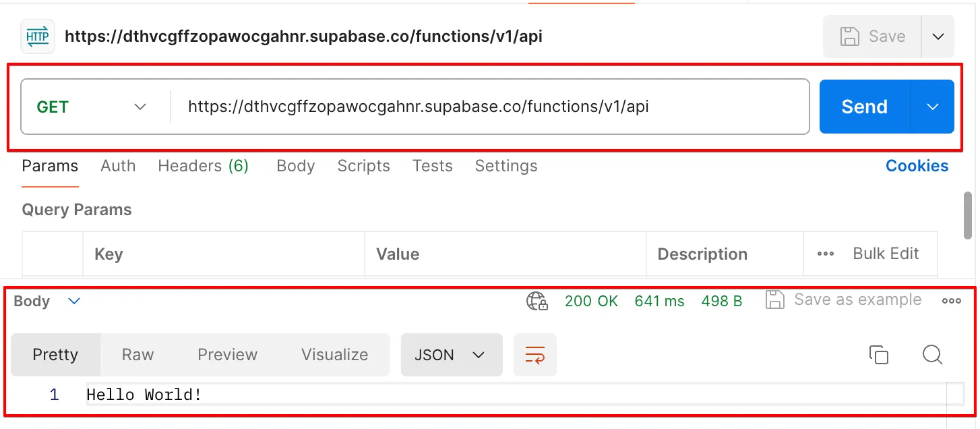Expand the response Body dropdown
The width and height of the screenshot is (980, 429).
[74, 301]
